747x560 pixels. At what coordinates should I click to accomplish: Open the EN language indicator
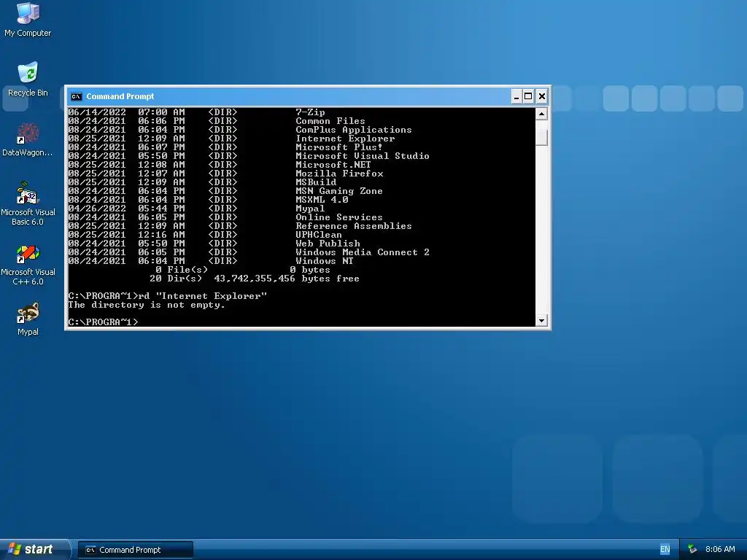[665, 550]
